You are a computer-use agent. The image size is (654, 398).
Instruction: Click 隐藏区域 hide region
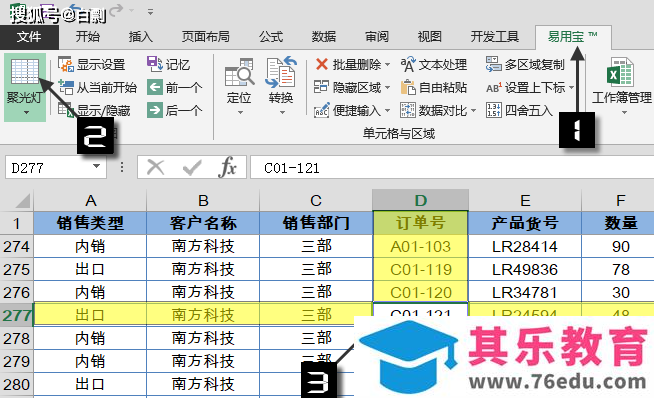pyautogui.click(x=348, y=88)
